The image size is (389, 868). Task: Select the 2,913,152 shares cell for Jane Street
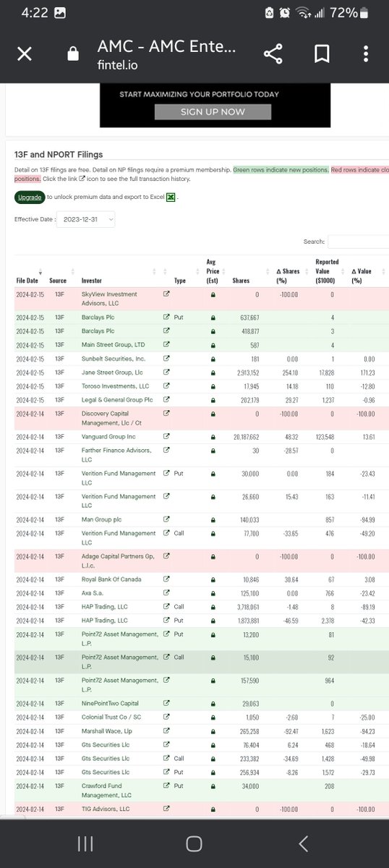pyautogui.click(x=247, y=372)
